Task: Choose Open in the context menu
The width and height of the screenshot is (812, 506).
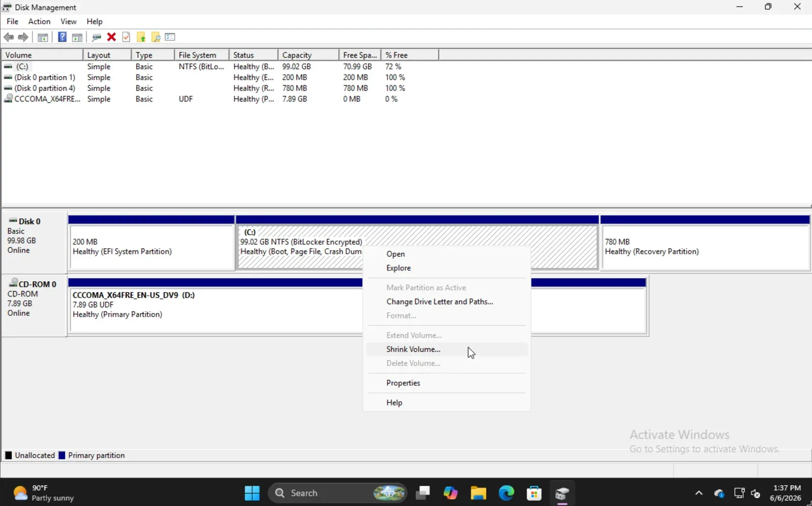Action: click(x=447, y=254)
